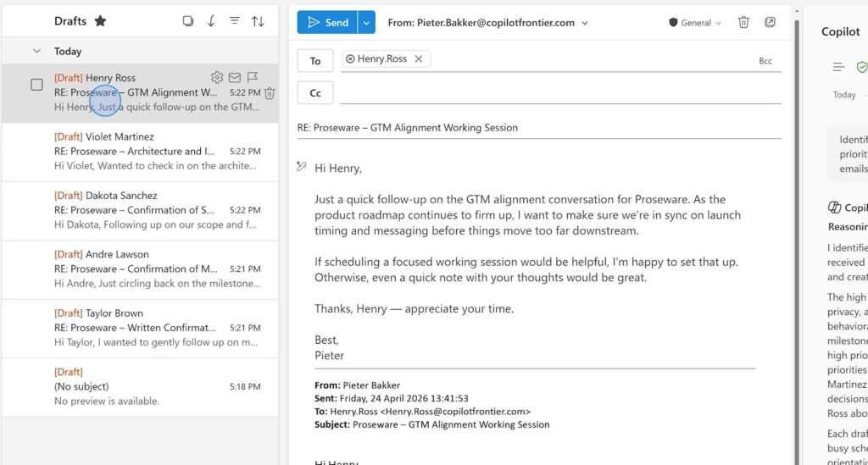Click the select-all messages icon in Drafts header
Image resolution: width=868 pixels, height=465 pixels.
188,21
